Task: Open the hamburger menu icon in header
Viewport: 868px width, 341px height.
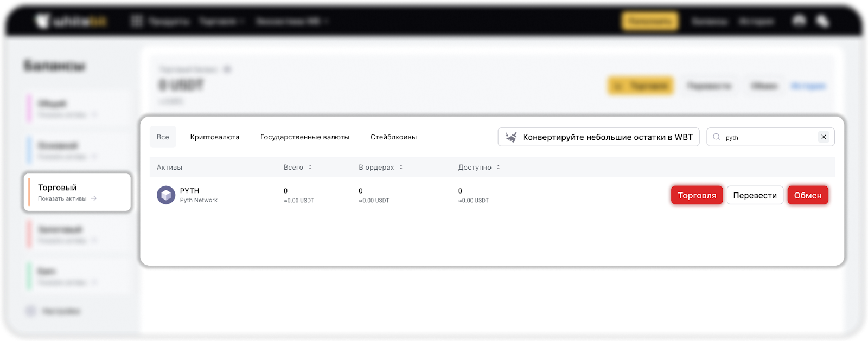Action: click(x=137, y=21)
